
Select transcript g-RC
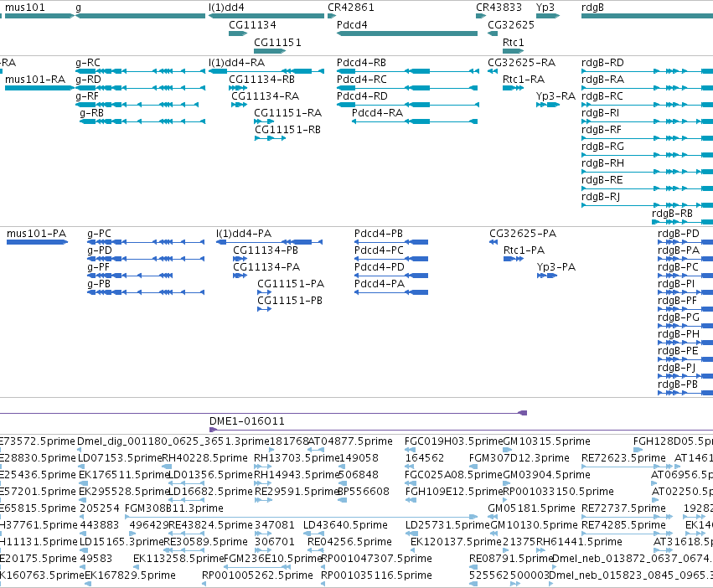point(88,63)
